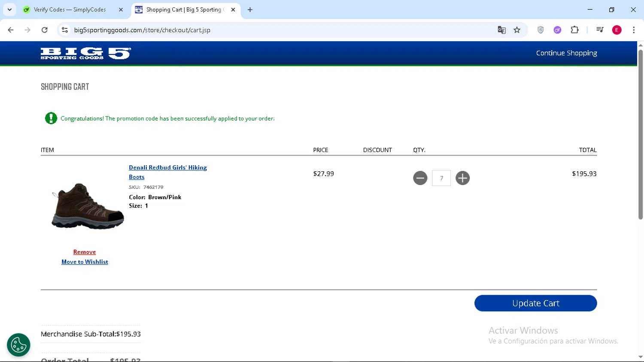Click the item price $27.99
Image resolution: width=644 pixels, height=362 pixels.
(x=323, y=174)
